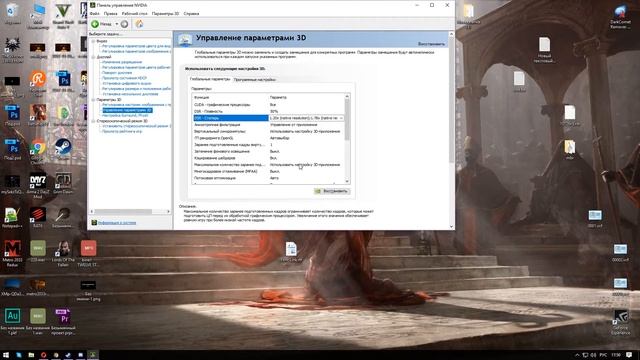Select Просмотр состояния HDCP task
This screenshot has width=640, height=360.
[x=124, y=78]
